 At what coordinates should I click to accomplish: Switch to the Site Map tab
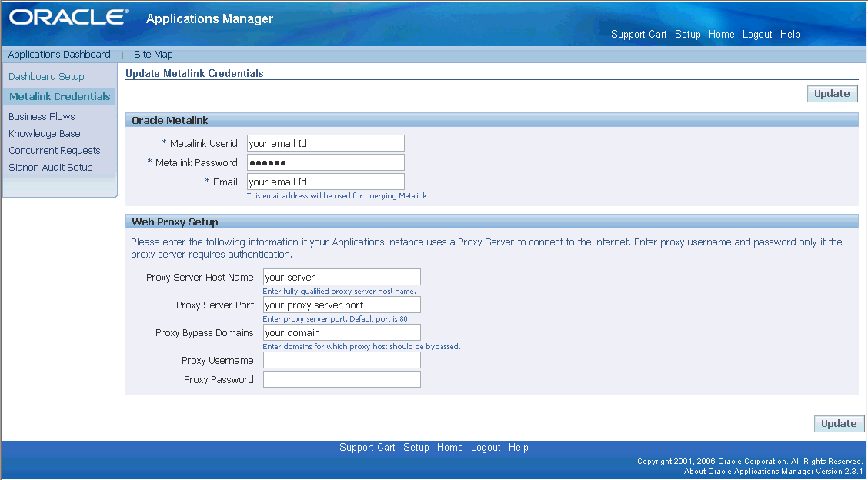[153, 55]
